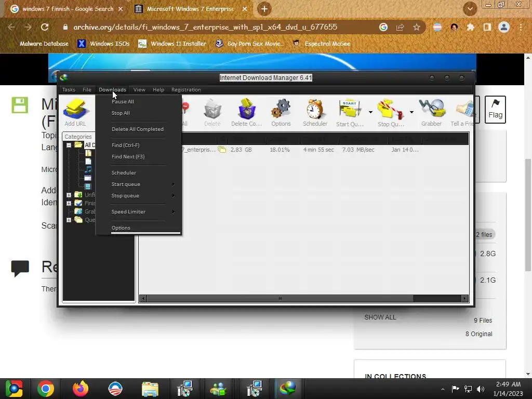This screenshot has width=532, height=399.
Task: Open the Scheduler alarm clock icon
Action: (x=315, y=112)
